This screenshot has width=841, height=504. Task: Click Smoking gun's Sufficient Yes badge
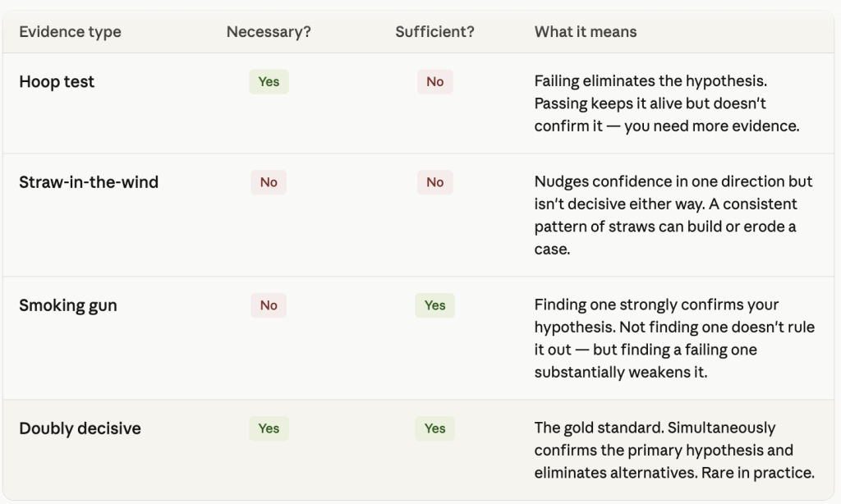pos(435,305)
